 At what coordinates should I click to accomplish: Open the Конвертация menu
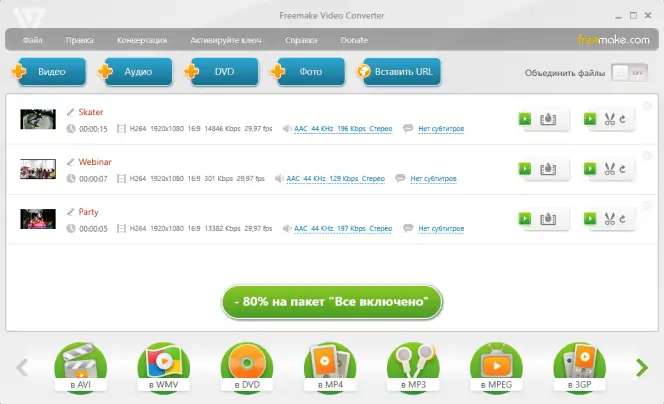(142, 40)
